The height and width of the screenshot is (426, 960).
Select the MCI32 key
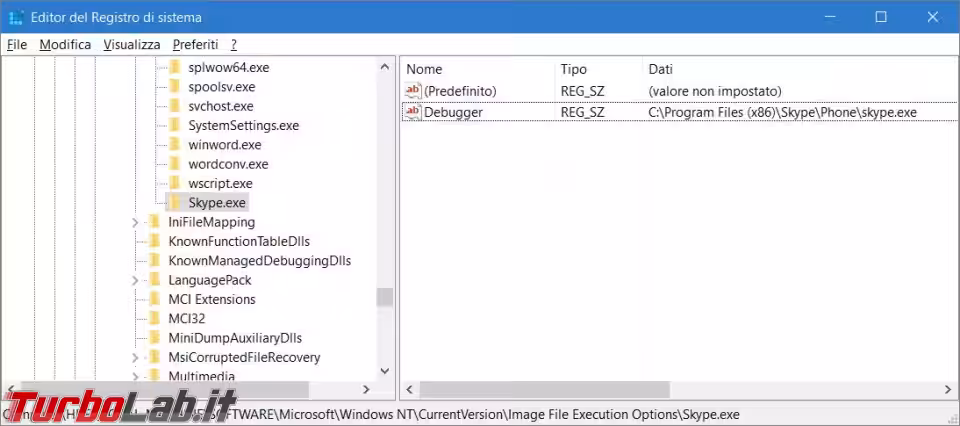pyautogui.click(x=186, y=319)
